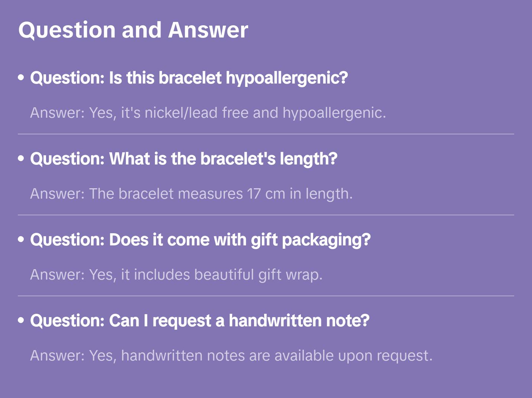Screen dimensions: 532x398
Task: Select the answer about 17 cm length
Action: [191, 194]
